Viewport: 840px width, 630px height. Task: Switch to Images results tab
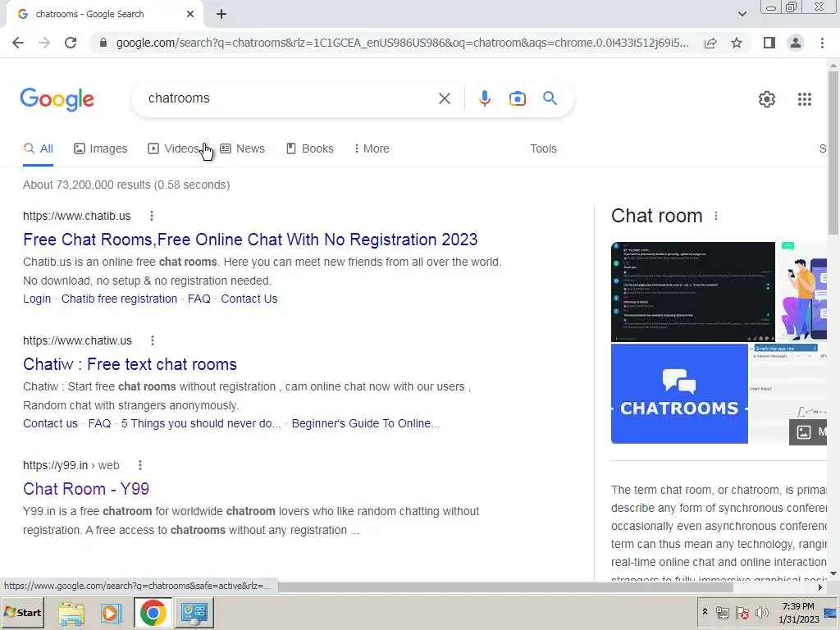click(x=101, y=149)
